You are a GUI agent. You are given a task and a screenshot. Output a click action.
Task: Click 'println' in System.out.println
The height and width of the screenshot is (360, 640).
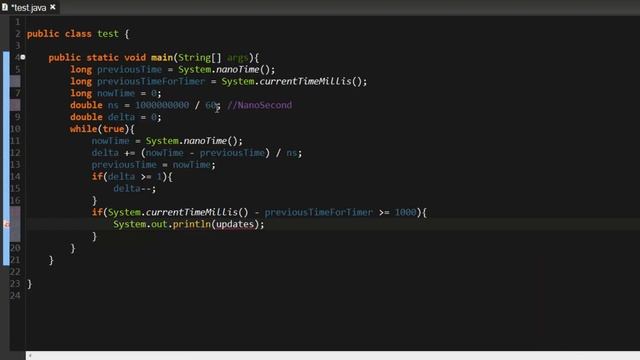point(191,224)
